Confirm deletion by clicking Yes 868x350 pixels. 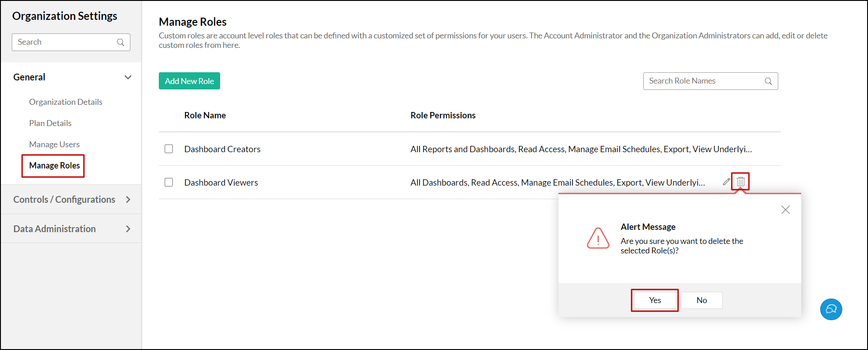(x=655, y=300)
